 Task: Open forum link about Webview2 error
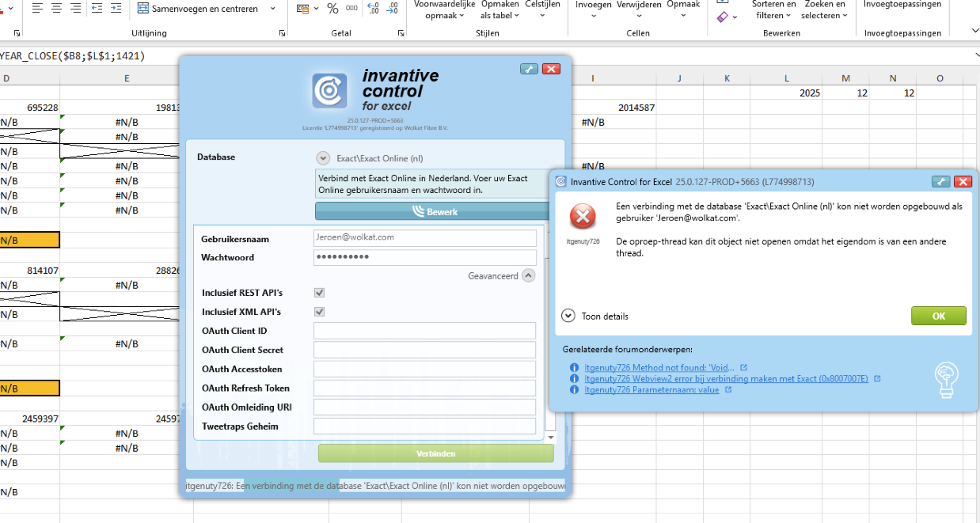pos(726,379)
